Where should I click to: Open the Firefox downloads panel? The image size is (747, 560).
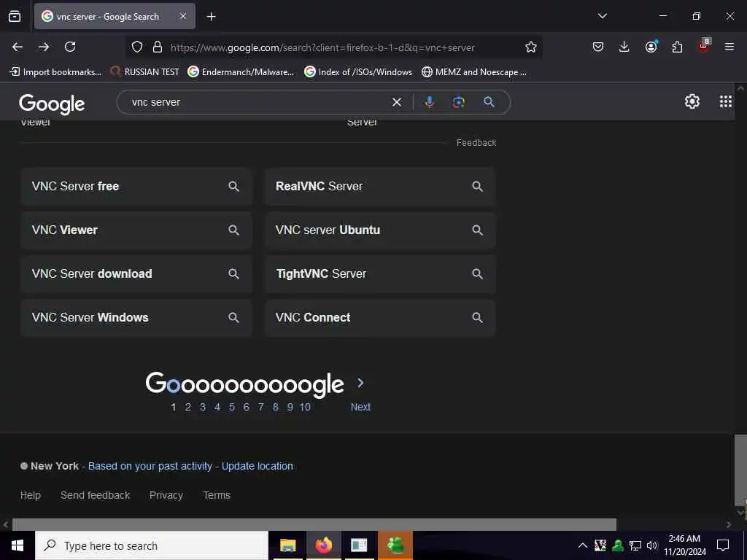(x=624, y=47)
